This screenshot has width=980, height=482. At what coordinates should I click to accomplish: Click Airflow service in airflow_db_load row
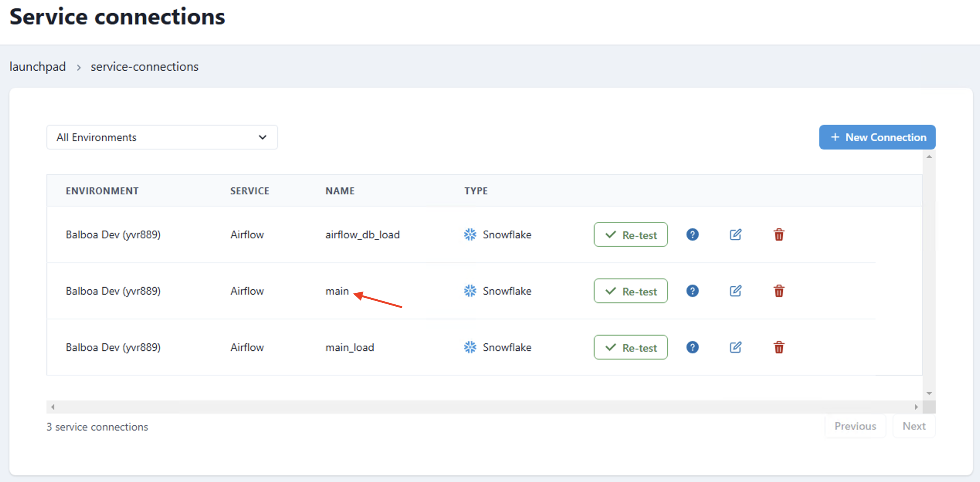click(x=247, y=234)
